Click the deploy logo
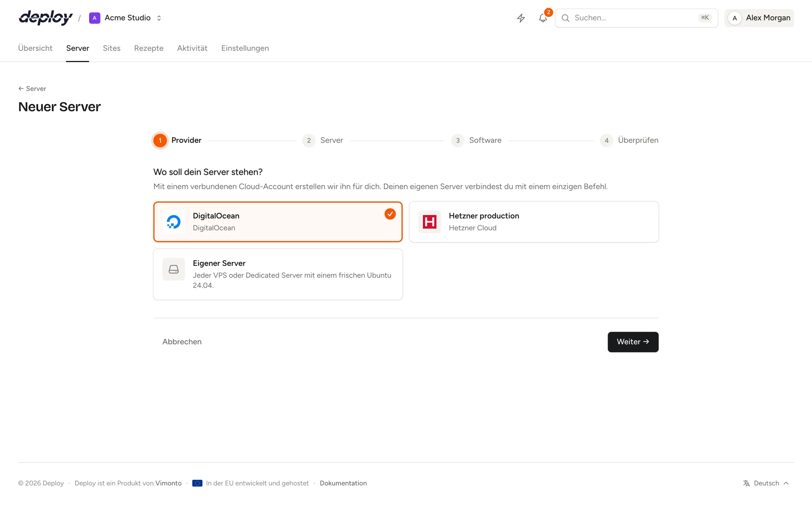 pyautogui.click(x=46, y=17)
